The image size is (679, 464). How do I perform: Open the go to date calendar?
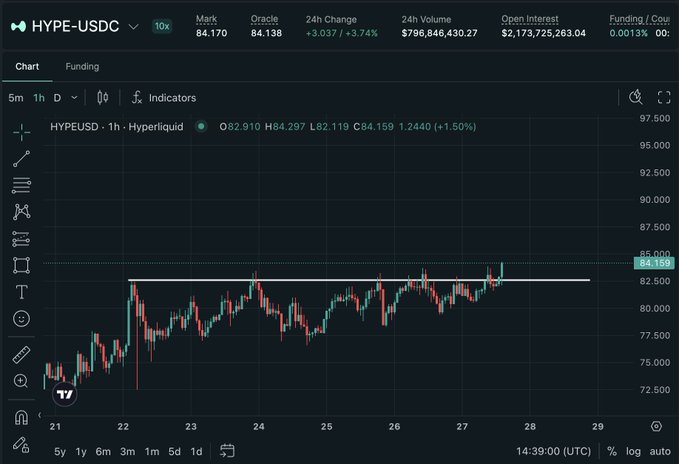pos(227,451)
